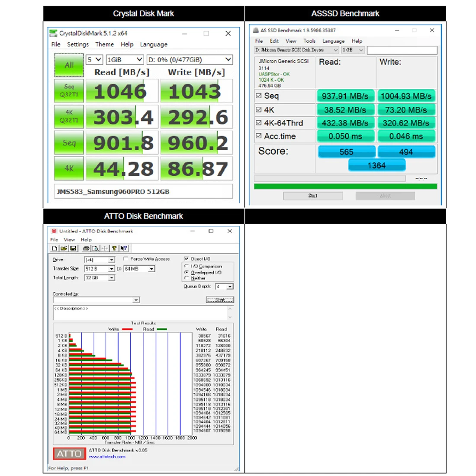Screen dimensions: 476x476
Task: Open the Queue Depth dropdown
Action: click(x=224, y=286)
